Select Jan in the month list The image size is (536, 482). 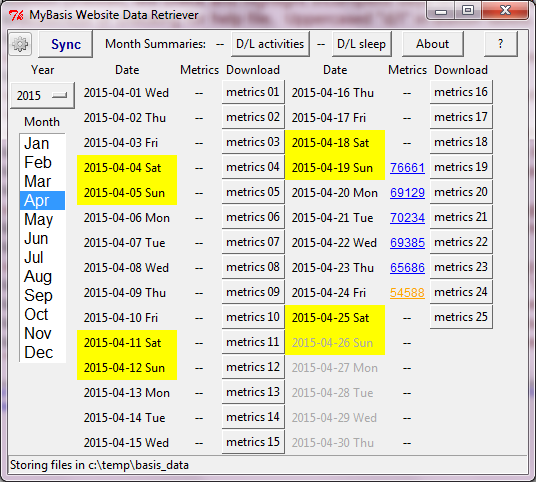click(x=42, y=144)
